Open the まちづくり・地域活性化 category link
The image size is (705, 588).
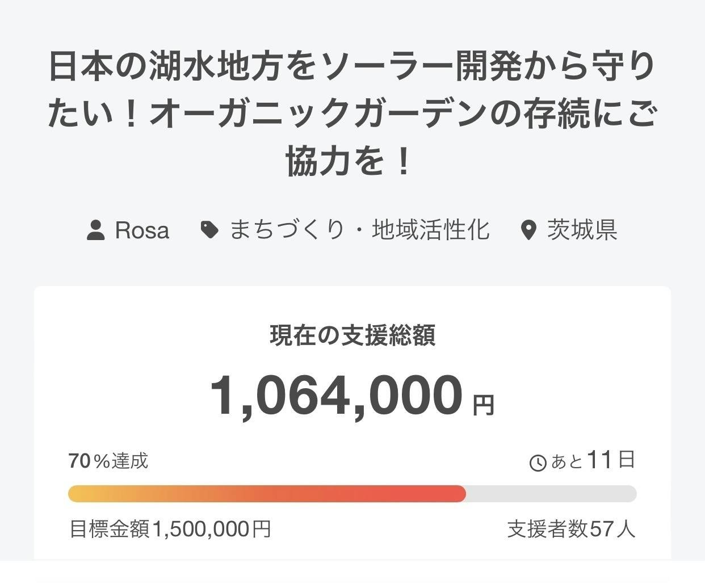(359, 230)
